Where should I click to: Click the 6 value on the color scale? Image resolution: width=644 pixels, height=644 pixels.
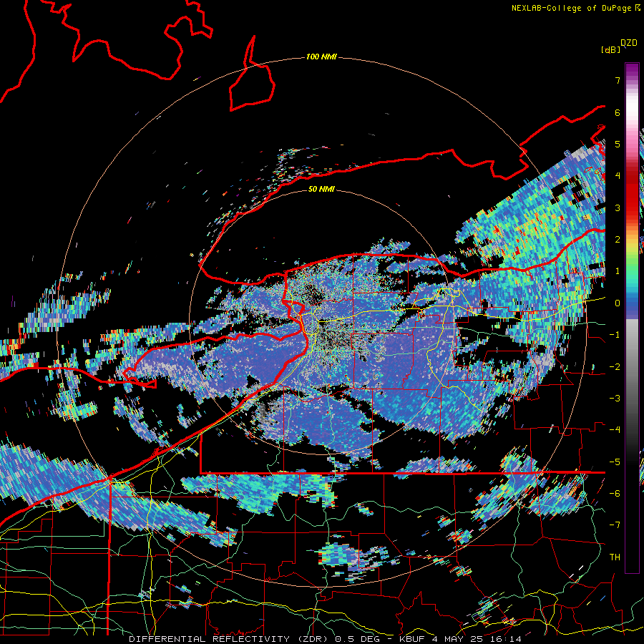pyautogui.click(x=618, y=112)
